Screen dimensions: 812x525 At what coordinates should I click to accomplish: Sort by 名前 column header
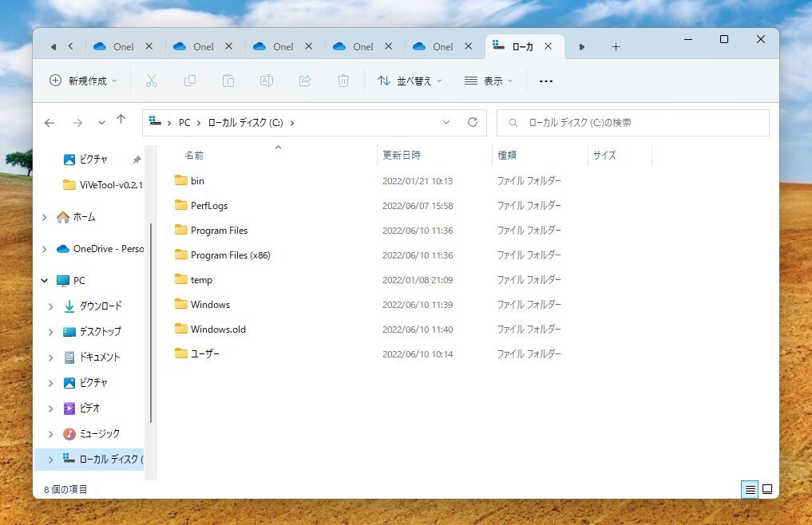[194, 156]
